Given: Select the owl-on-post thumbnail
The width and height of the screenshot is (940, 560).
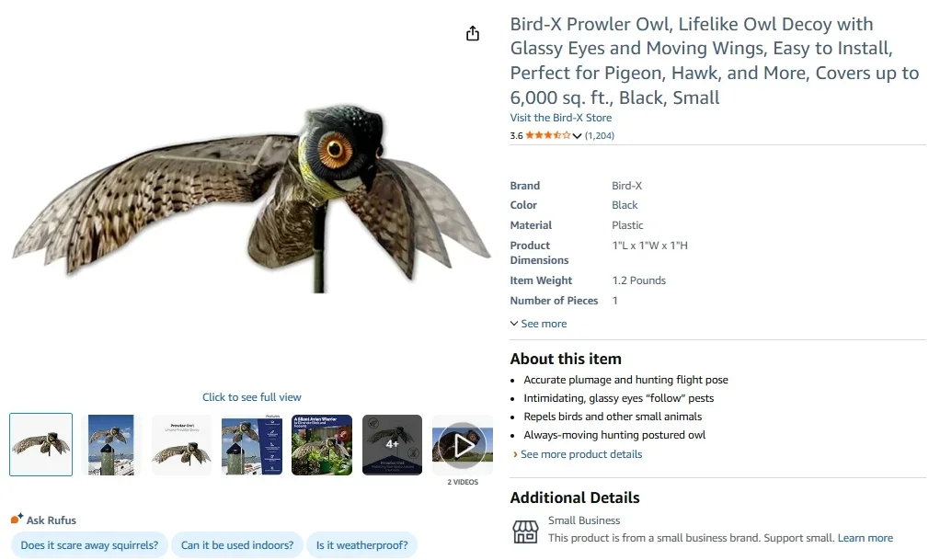Looking at the screenshot, I should 111,444.
